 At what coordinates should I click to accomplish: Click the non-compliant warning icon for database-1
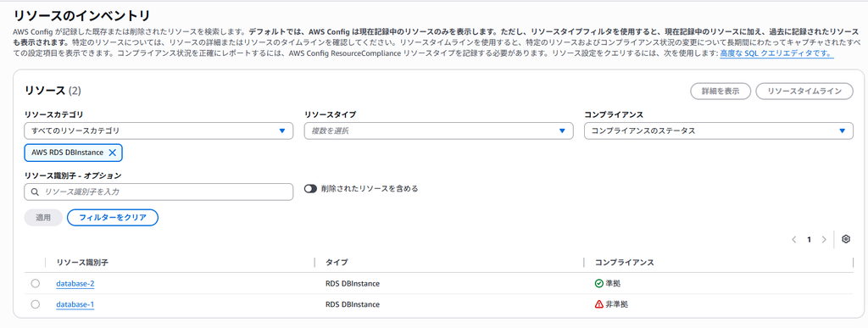coord(598,304)
